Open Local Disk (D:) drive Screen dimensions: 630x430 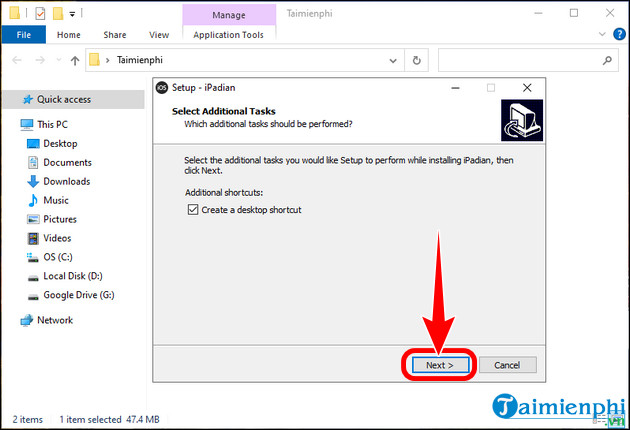coord(73,276)
